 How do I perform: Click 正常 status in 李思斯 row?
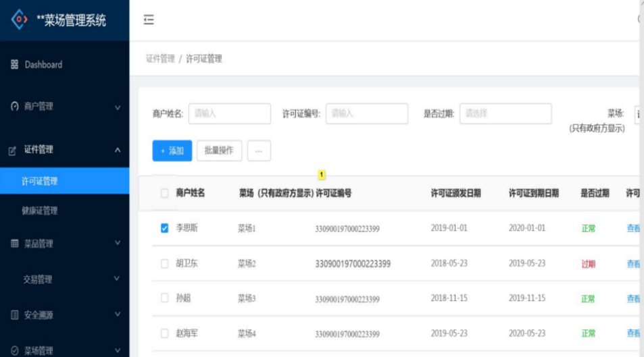tap(588, 228)
